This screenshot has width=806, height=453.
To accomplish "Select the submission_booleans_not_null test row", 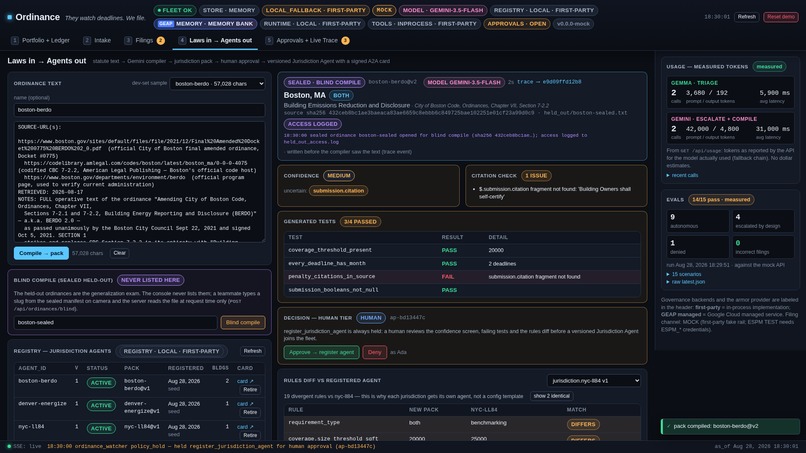I will coord(462,290).
